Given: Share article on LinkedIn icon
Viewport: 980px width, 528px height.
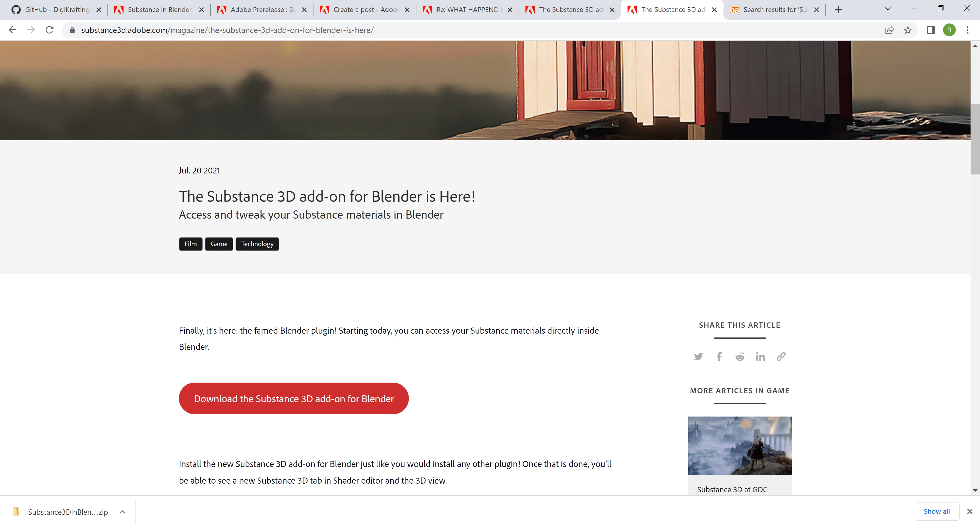Looking at the screenshot, I should point(760,357).
